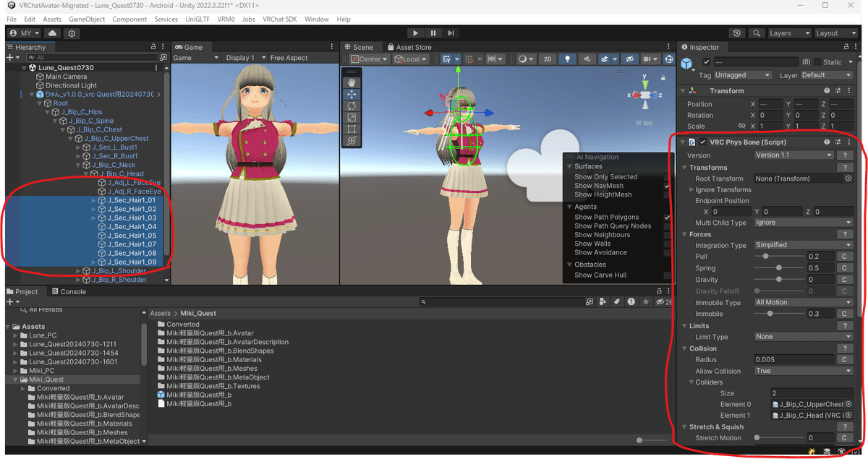Open the UniGLTF menu

point(198,20)
